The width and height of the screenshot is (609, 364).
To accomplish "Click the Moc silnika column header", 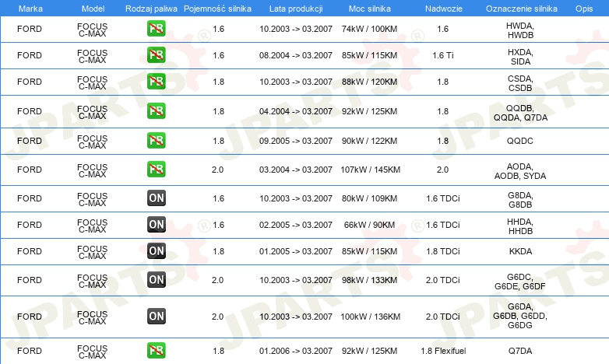I will [x=370, y=9].
